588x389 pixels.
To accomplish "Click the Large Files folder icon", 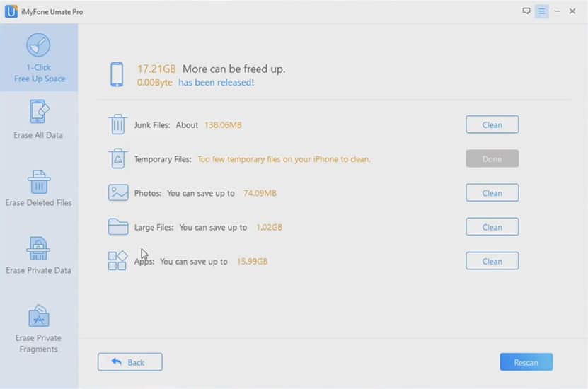I will coord(118,226).
